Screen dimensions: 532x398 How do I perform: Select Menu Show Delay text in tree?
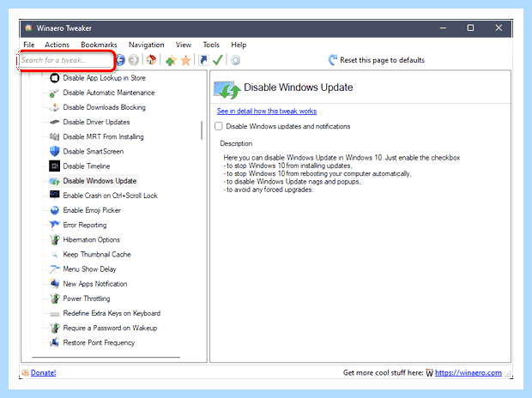[89, 269]
